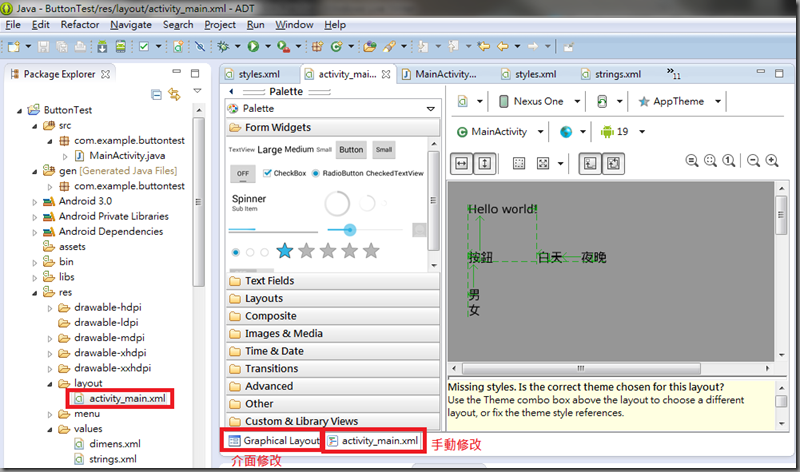Image resolution: width=800 pixels, height=472 pixels.
Task: Open the New file wizard icon
Action: 14,46
